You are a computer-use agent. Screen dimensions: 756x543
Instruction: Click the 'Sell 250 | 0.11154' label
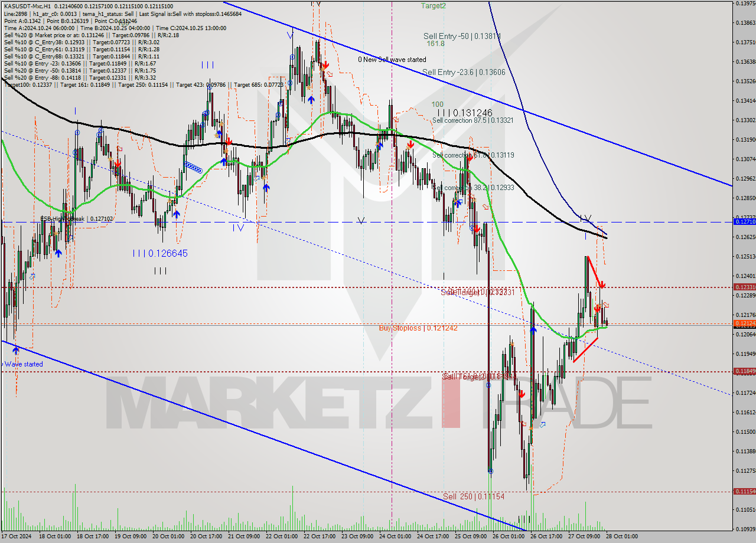(x=474, y=496)
